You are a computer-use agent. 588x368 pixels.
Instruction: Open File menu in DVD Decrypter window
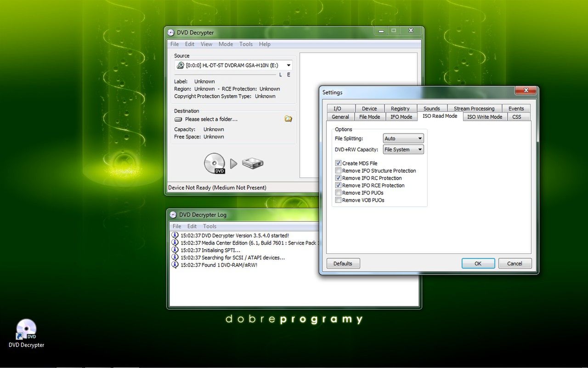point(175,44)
